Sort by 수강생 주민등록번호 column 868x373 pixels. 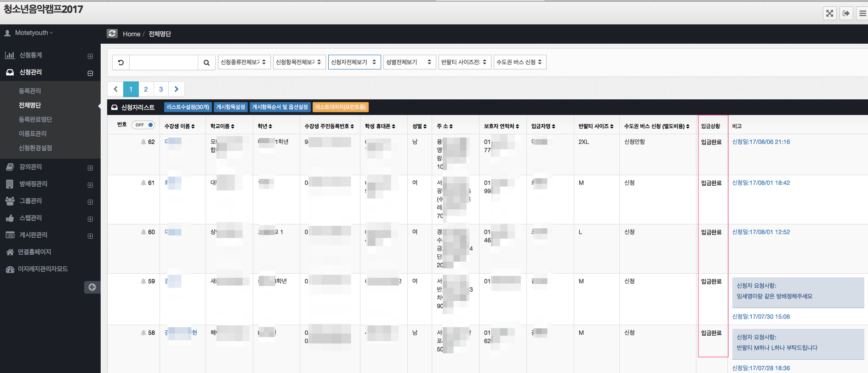329,126
